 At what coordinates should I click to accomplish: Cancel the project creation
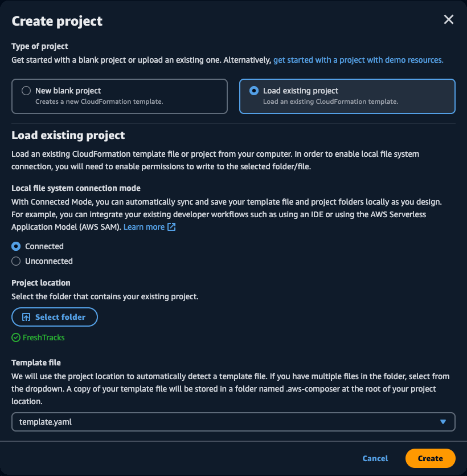point(375,458)
